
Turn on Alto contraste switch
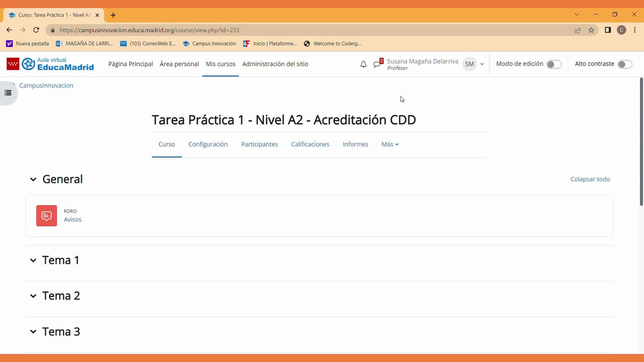coord(625,64)
